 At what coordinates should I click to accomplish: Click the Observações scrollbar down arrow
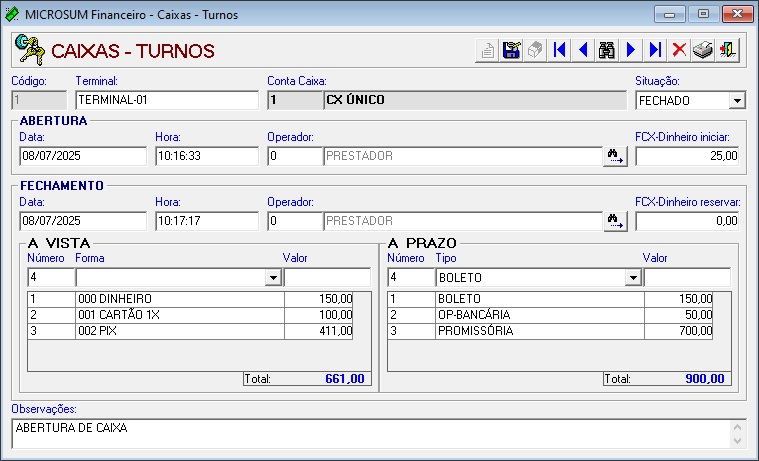coord(737,441)
